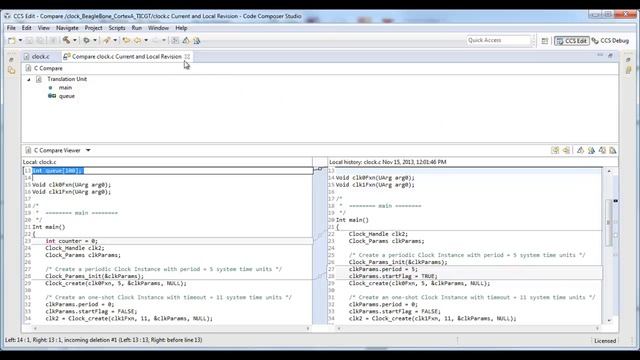This screenshot has height=360, width=640.
Task: Open the minimized view icon in left sidebar
Action: 11,70
